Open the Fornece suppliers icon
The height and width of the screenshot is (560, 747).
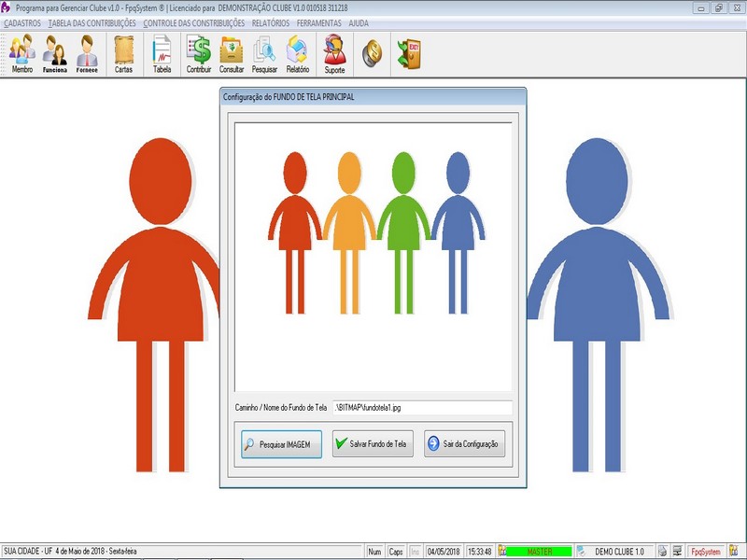87,54
